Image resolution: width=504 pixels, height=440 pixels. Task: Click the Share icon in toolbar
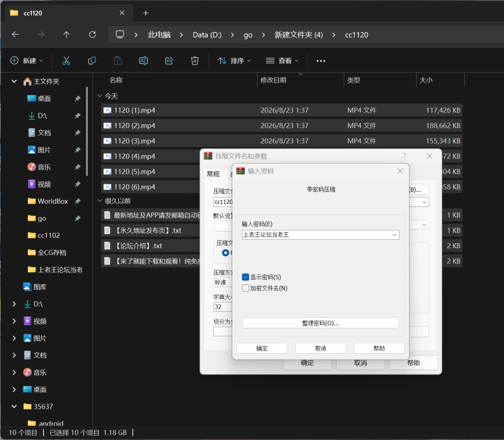point(169,61)
